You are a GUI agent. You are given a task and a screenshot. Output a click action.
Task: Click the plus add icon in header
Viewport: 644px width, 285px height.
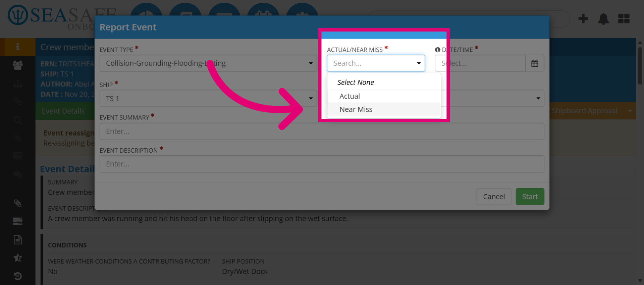(x=583, y=19)
